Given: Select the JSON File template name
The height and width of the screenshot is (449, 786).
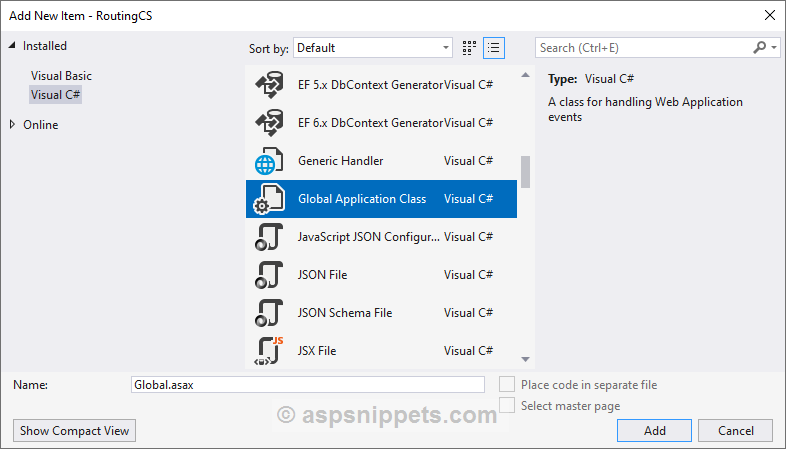Looking at the screenshot, I should (322, 275).
